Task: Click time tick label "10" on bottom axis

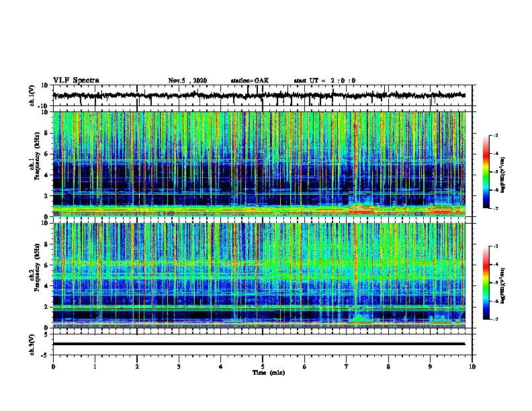Action: pyautogui.click(x=472, y=367)
